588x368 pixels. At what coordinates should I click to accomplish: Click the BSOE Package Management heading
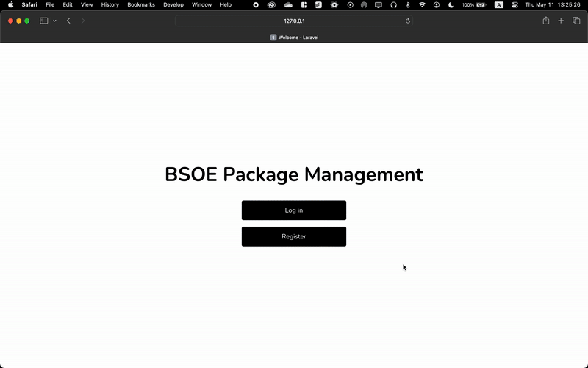[x=294, y=174]
